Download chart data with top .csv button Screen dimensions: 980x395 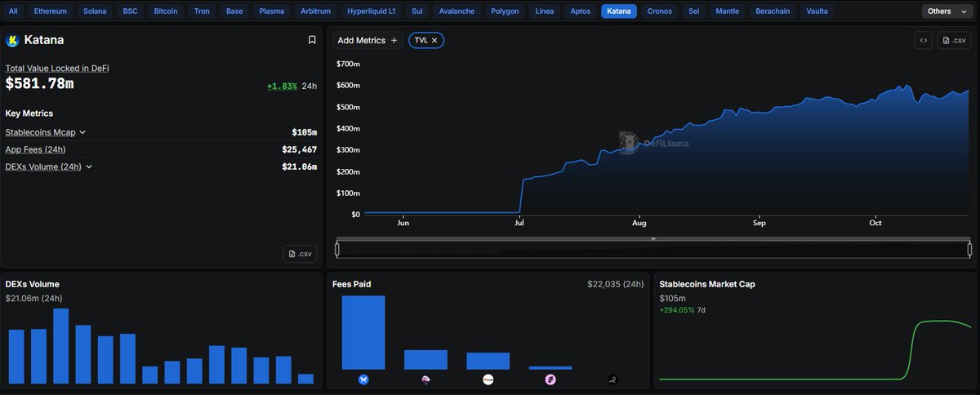pyautogui.click(x=954, y=41)
